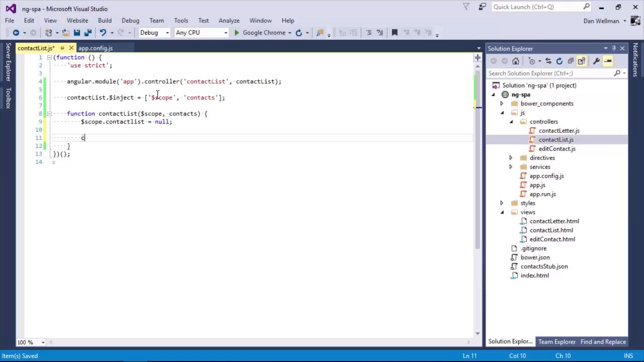Expand the styles folder
The height and width of the screenshot is (362, 644).
tap(502, 203)
